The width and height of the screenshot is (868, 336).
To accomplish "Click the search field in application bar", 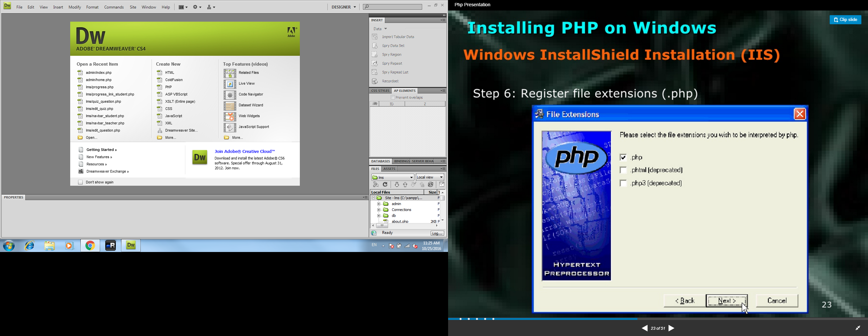I will (393, 7).
